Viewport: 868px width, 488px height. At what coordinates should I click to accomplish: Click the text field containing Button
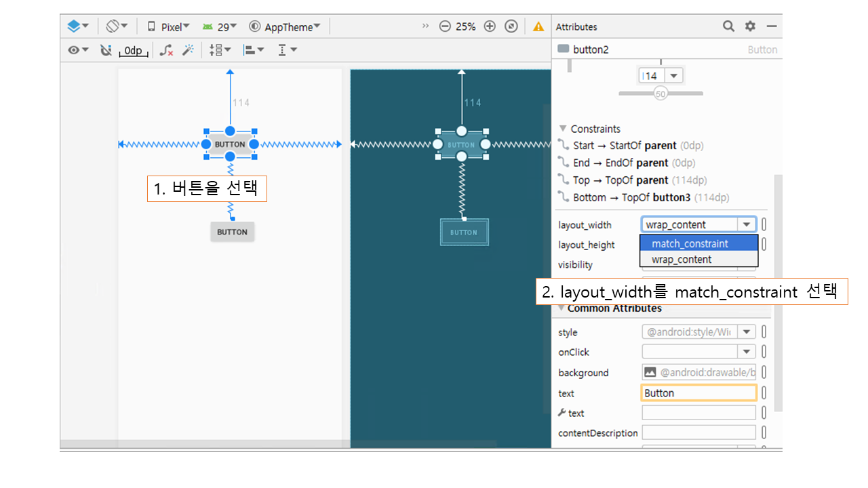pos(698,393)
